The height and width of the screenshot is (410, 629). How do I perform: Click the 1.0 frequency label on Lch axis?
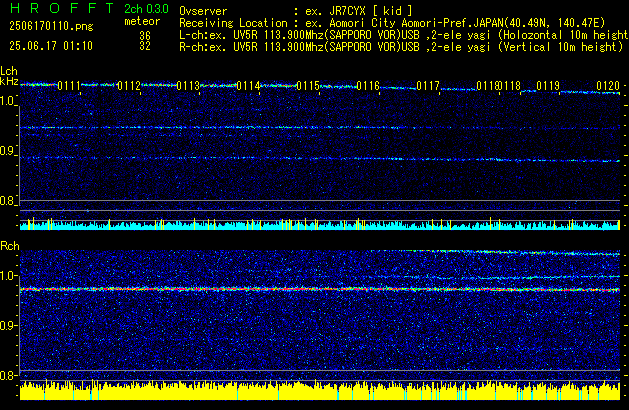coord(7,101)
